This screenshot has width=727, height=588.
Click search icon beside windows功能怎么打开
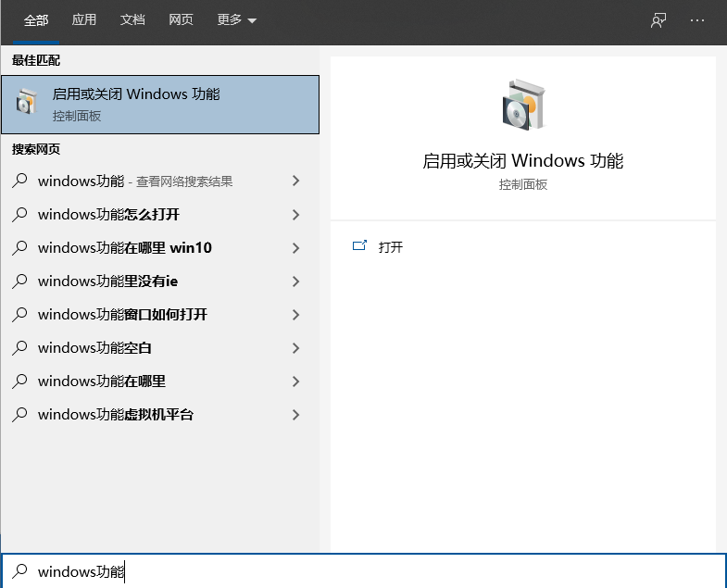pyautogui.click(x=19, y=215)
